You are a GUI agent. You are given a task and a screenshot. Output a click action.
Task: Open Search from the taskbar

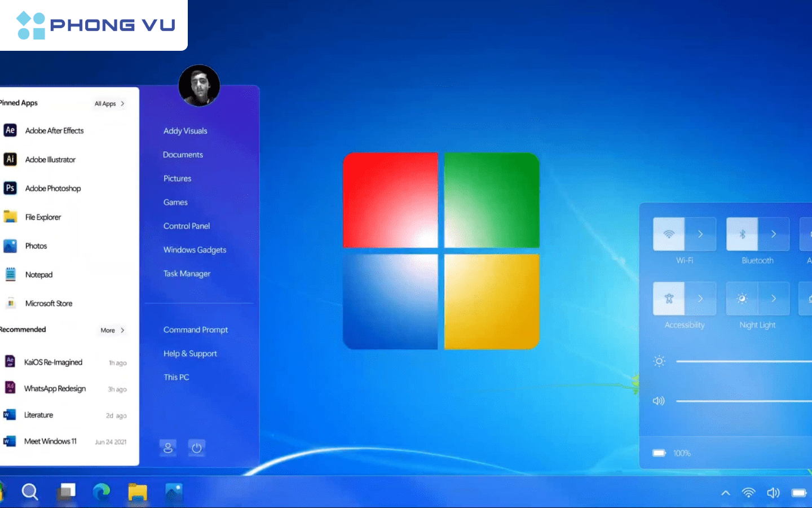pos(30,492)
